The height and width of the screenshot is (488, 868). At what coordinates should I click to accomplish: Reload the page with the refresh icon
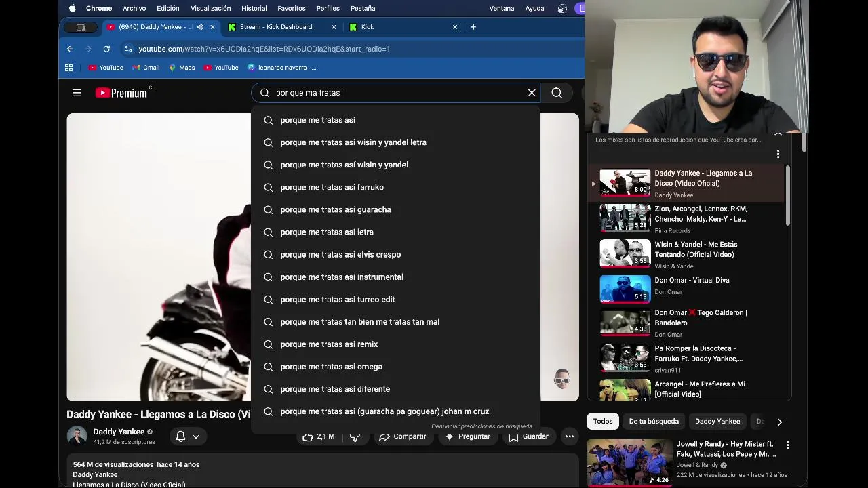(x=106, y=49)
